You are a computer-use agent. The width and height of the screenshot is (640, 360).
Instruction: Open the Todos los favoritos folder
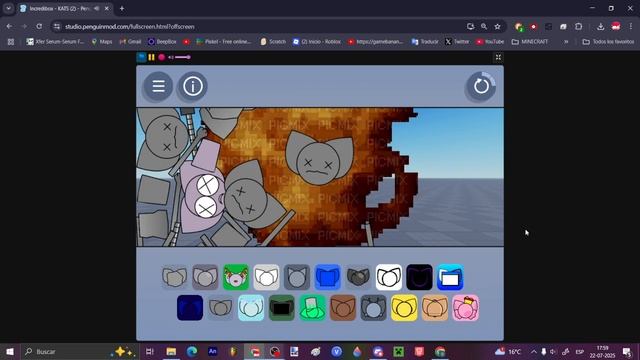pyautogui.click(x=608, y=42)
